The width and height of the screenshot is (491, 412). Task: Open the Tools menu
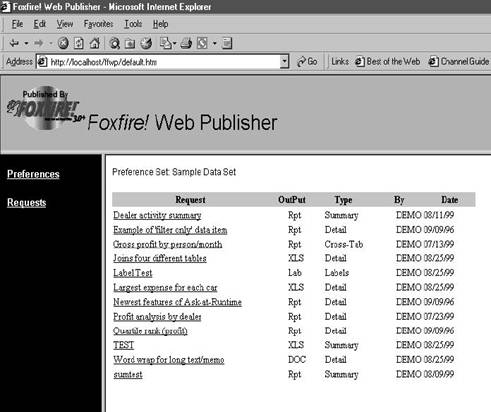(x=133, y=24)
